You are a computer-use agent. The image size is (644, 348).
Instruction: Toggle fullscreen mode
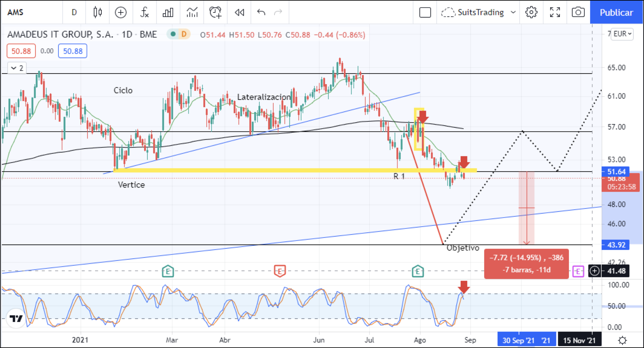click(555, 12)
